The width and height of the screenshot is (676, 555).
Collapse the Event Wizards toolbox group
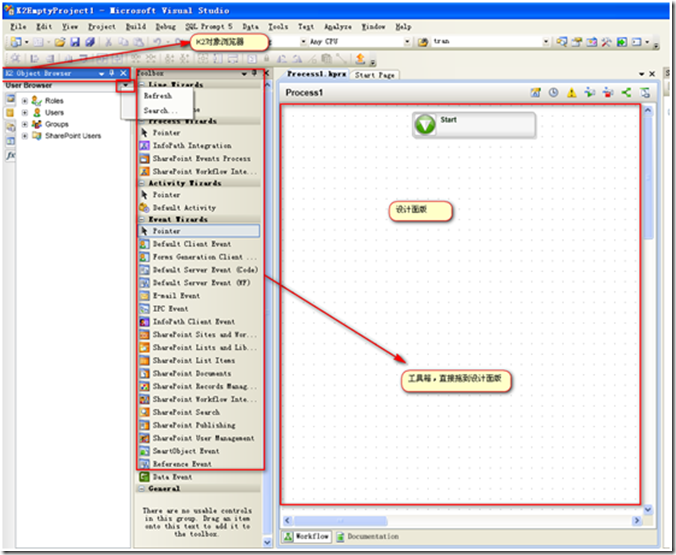pos(142,219)
